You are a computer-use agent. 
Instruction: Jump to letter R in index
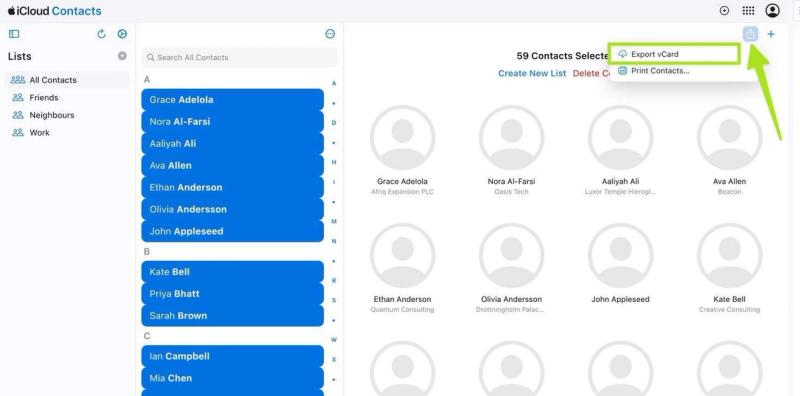(334, 281)
